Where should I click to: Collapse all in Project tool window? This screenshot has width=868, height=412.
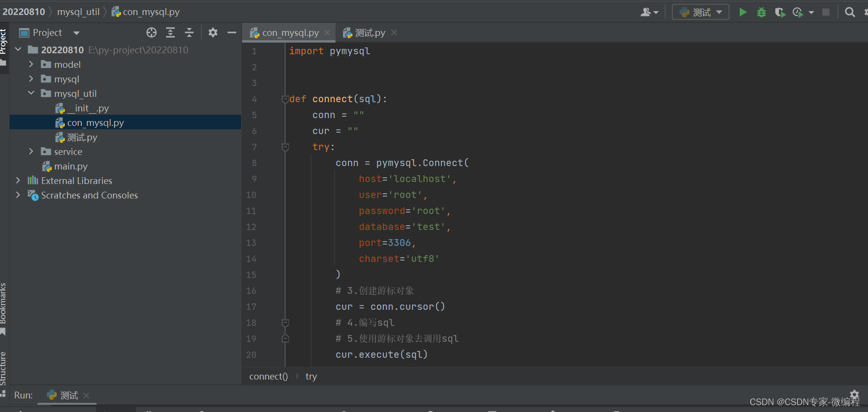189,32
